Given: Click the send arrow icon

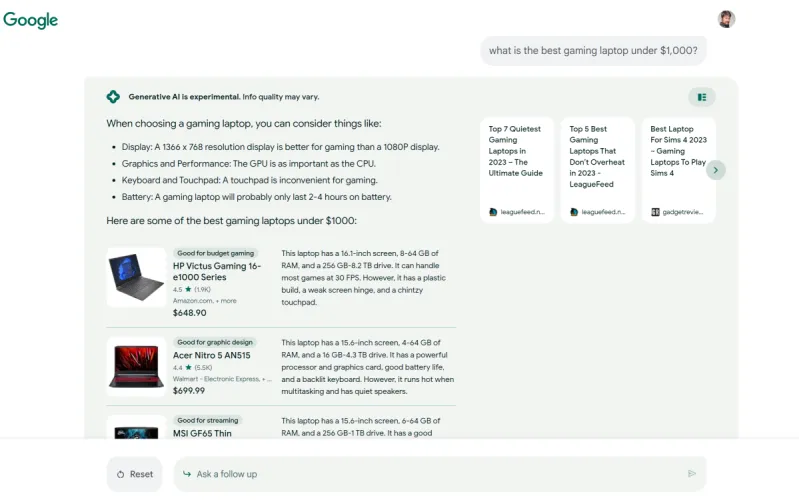Looking at the screenshot, I should pyautogui.click(x=691, y=474).
